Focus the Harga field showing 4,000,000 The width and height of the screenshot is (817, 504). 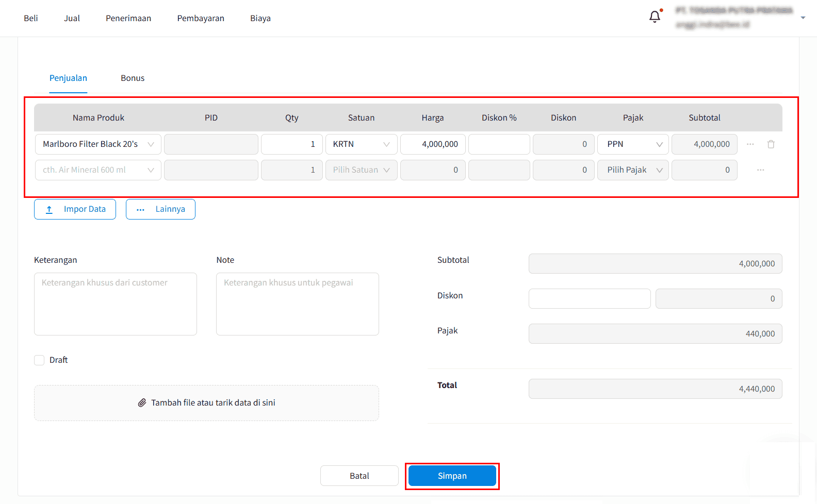[x=433, y=144]
